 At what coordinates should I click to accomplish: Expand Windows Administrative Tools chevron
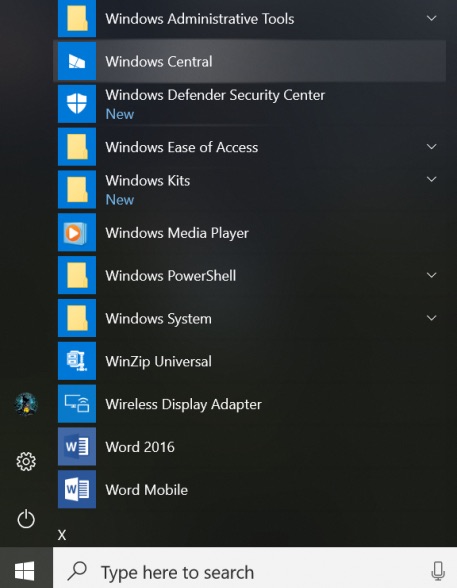tap(432, 18)
